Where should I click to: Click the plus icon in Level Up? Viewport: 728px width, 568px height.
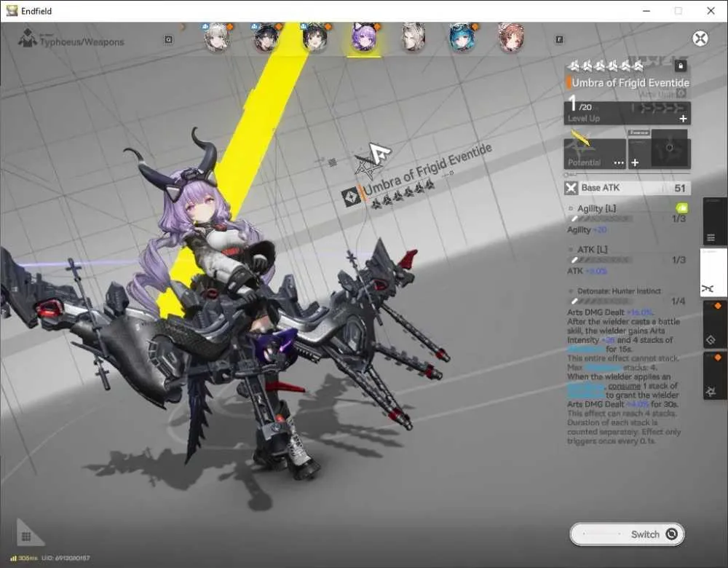pyautogui.click(x=683, y=119)
